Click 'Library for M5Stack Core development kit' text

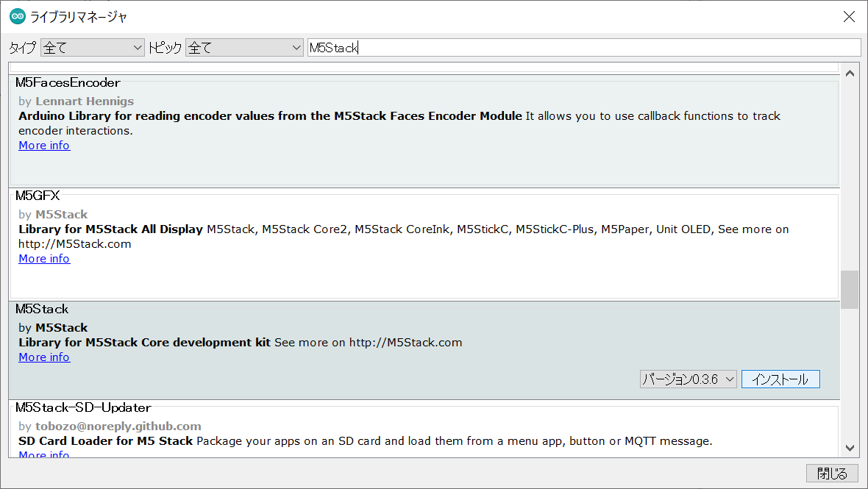(x=144, y=343)
